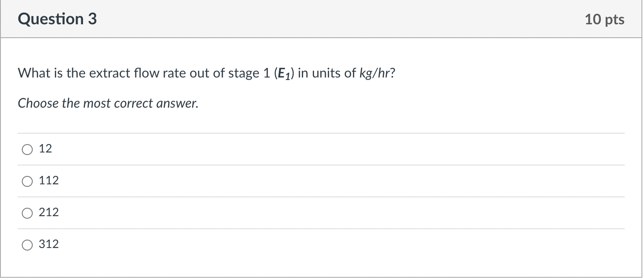Click the answer option labeled 212
This screenshot has width=644, height=279.
click(49, 212)
